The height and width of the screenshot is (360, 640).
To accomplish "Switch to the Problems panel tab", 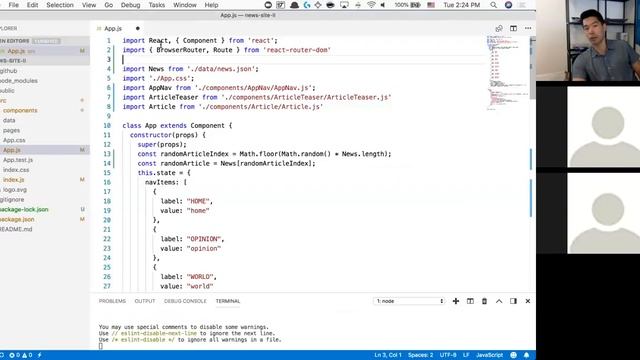I will [112, 301].
